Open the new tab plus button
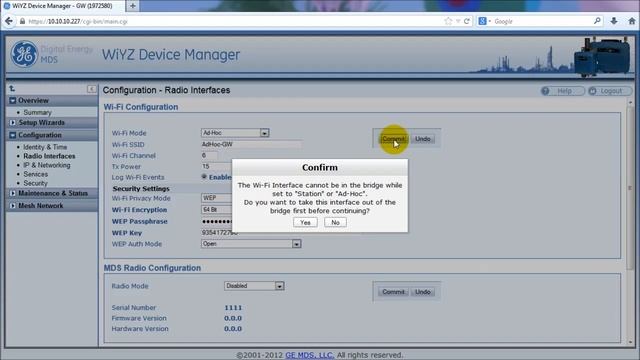This screenshot has height=360, width=640. pos(133,6)
